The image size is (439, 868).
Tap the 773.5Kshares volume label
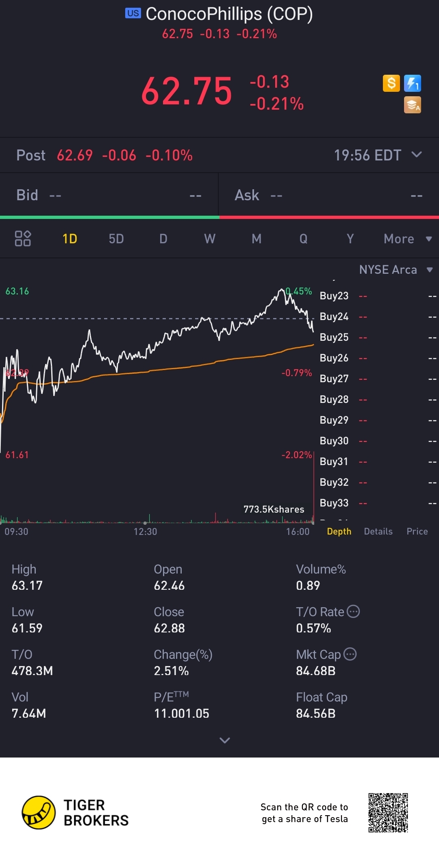pos(274,509)
